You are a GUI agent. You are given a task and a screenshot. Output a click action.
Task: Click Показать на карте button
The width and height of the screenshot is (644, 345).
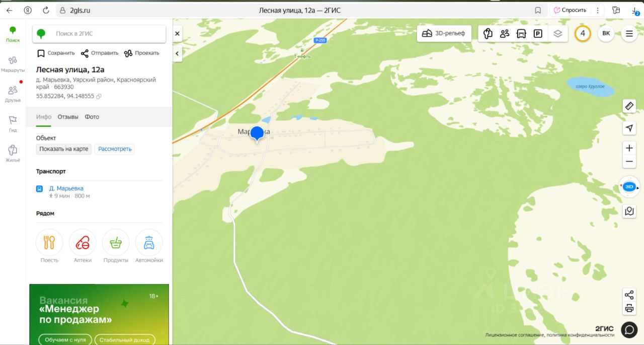coord(64,149)
